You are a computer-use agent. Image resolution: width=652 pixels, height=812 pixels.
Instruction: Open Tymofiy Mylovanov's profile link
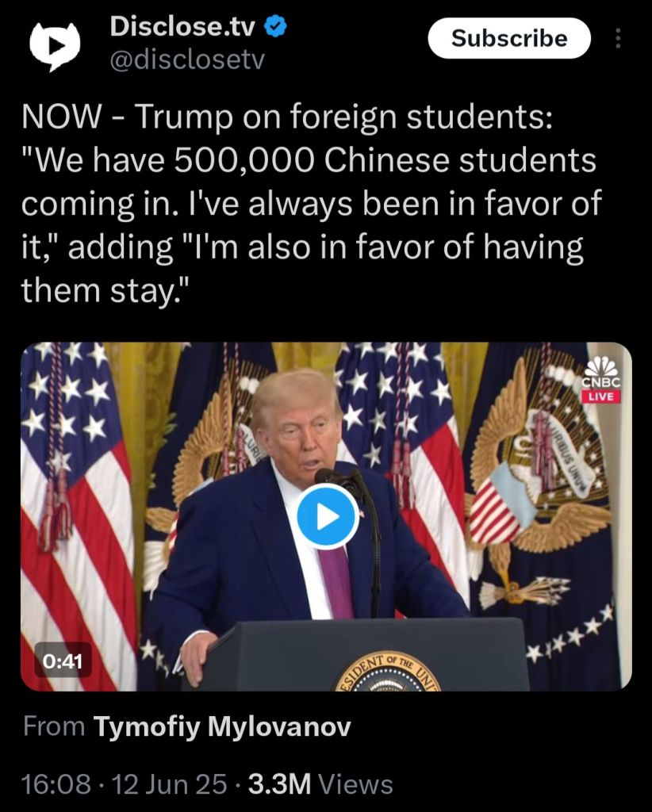coord(222,726)
